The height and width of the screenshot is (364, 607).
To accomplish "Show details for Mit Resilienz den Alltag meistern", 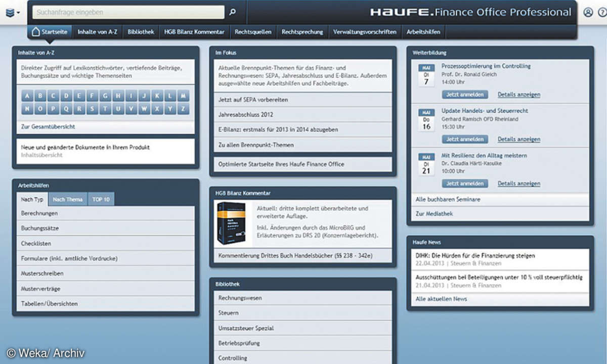I will [x=519, y=184].
